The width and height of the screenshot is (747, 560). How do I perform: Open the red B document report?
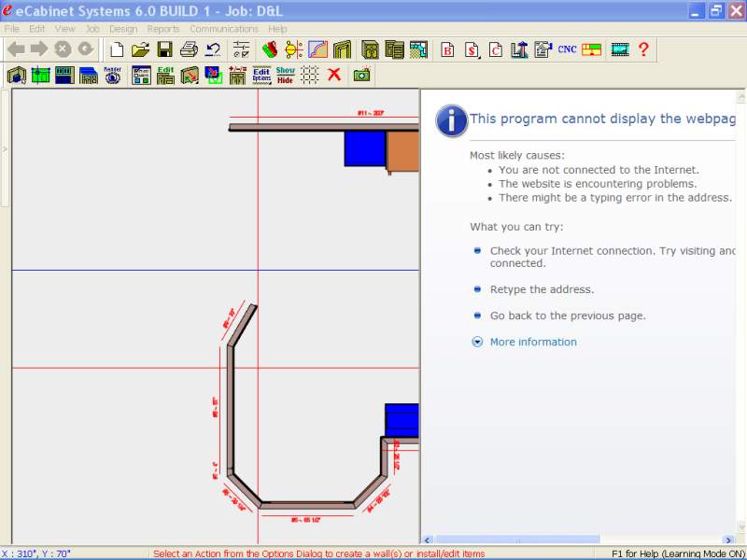point(447,49)
